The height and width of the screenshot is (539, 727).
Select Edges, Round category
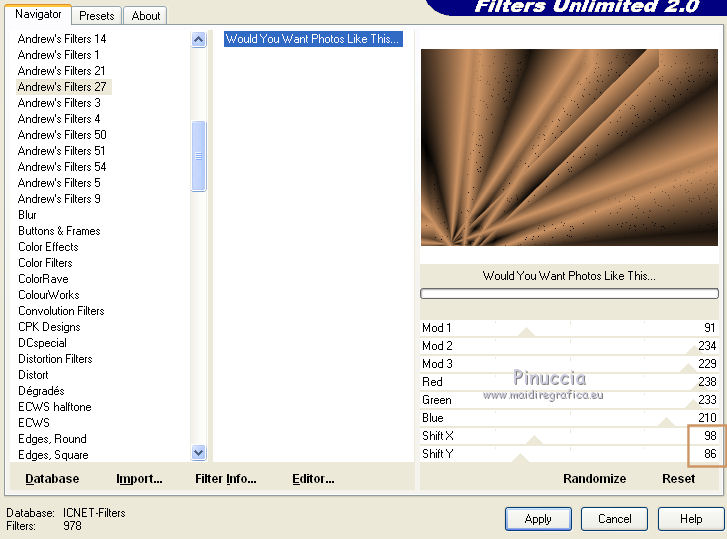(52, 439)
